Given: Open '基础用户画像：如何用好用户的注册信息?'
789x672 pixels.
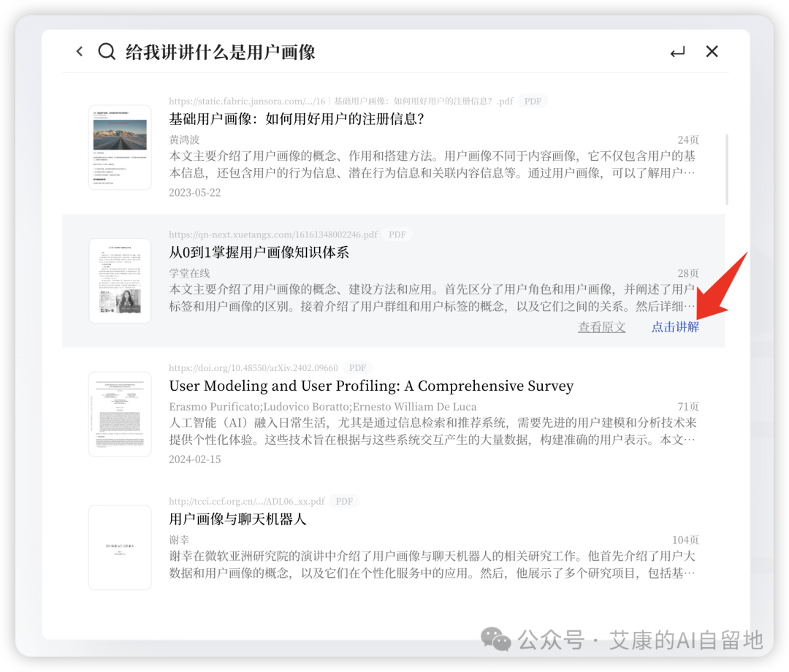Looking at the screenshot, I should (292, 119).
